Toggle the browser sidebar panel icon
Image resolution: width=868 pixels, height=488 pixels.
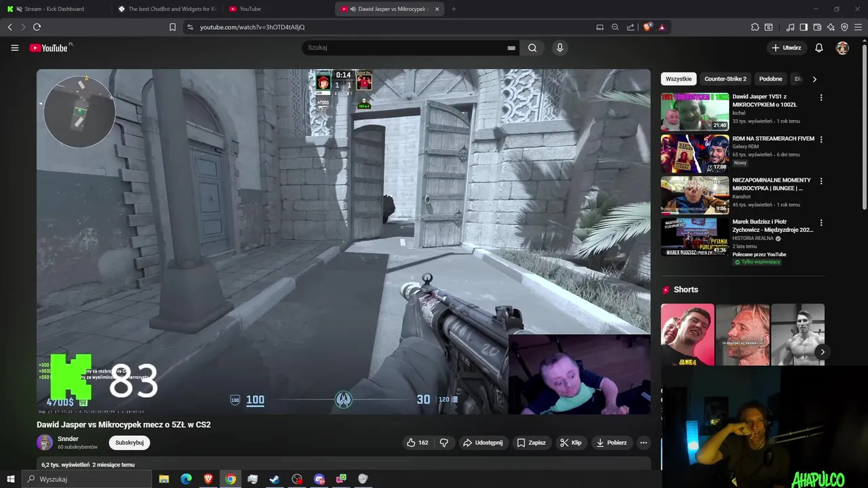tap(804, 27)
